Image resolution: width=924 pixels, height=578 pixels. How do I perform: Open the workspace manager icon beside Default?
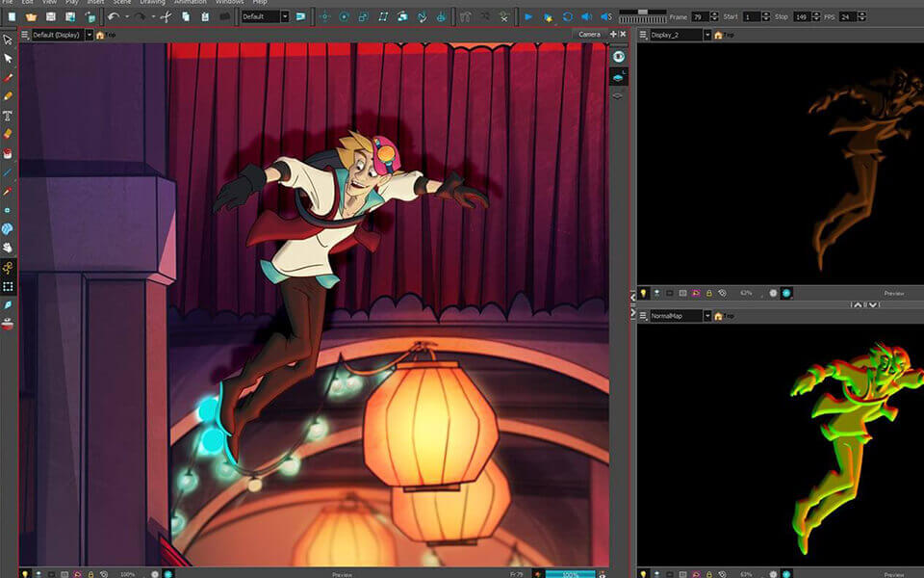(x=301, y=17)
